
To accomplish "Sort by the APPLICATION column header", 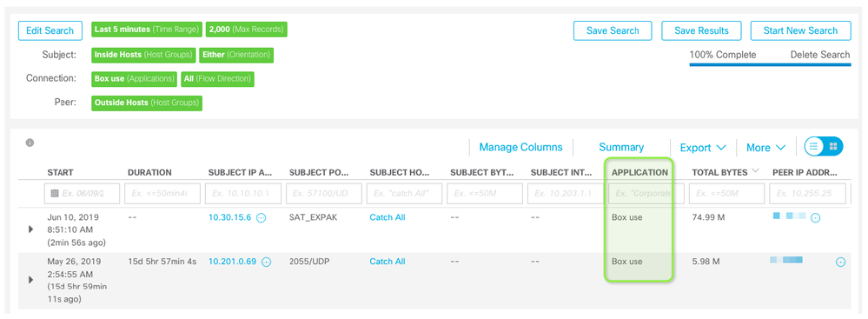I will click(x=639, y=173).
